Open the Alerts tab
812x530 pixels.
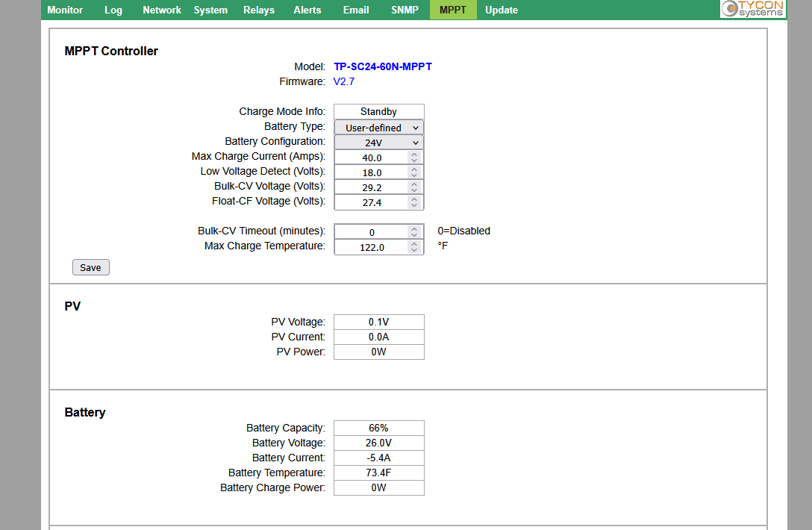pyautogui.click(x=307, y=10)
